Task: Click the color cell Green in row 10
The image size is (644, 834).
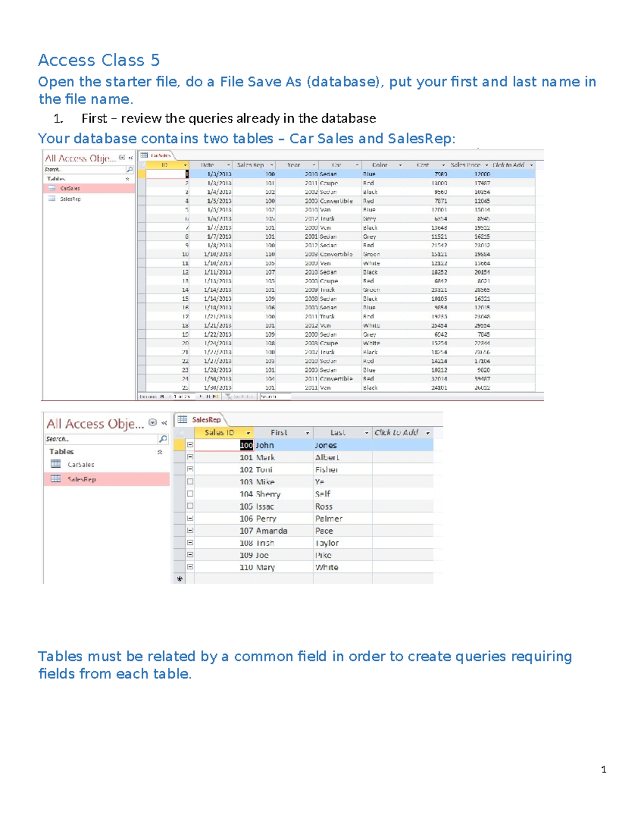Action: tap(383, 254)
